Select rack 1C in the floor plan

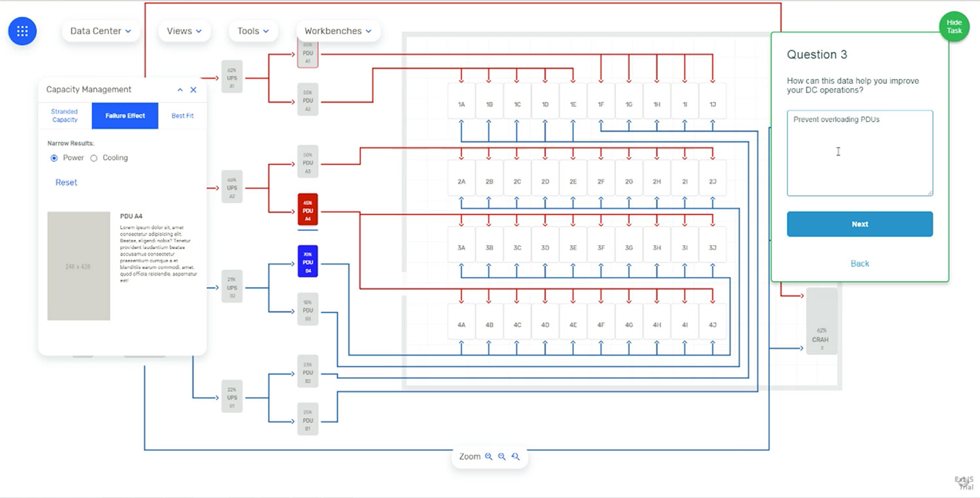517,101
